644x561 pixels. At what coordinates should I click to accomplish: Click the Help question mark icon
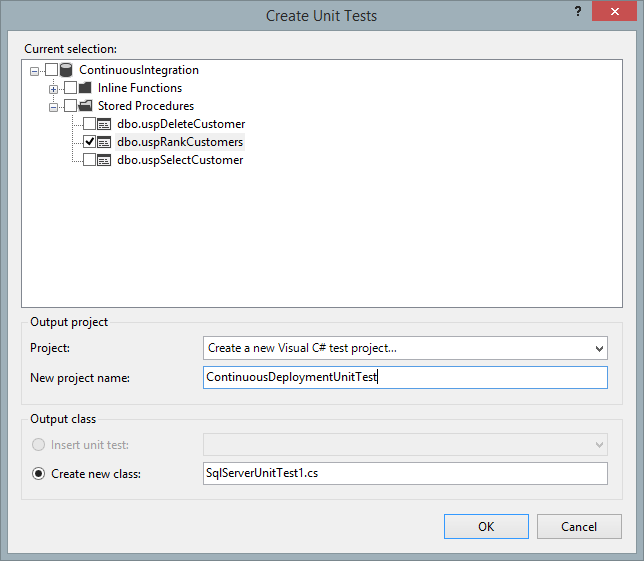click(577, 10)
